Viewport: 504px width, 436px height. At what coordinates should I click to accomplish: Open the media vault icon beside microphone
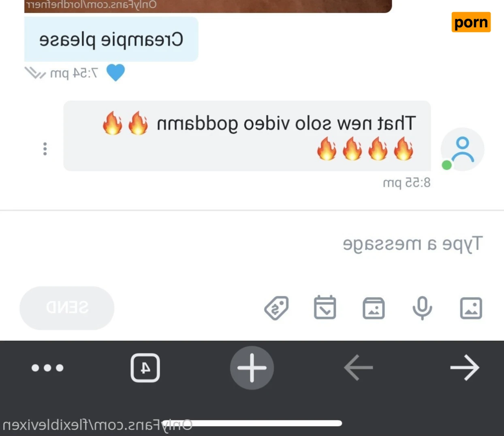374,308
